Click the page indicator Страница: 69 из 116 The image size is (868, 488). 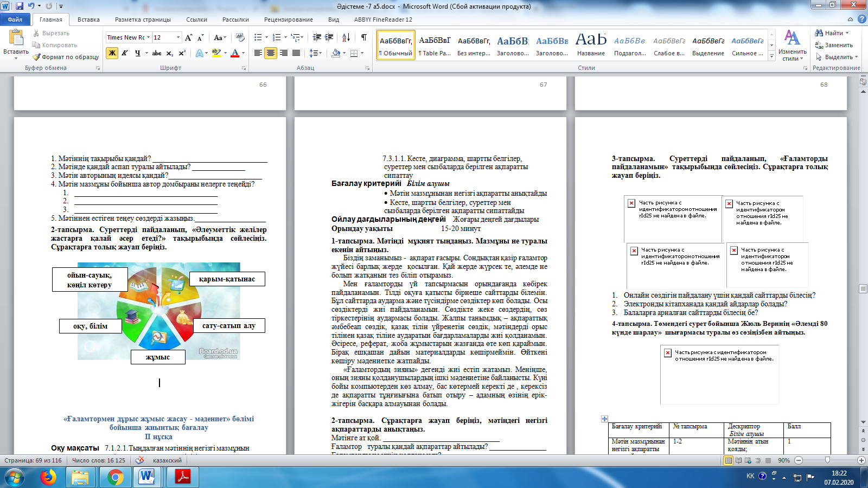pos(33,460)
